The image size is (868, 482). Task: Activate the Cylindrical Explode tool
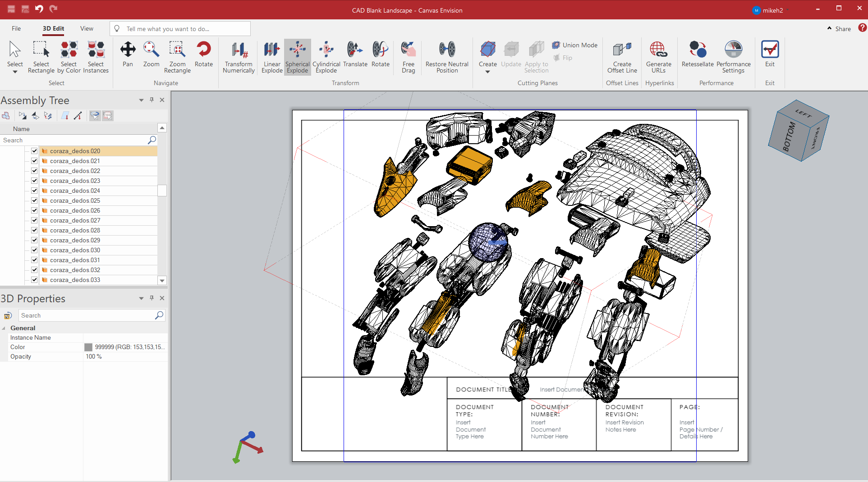pos(326,57)
